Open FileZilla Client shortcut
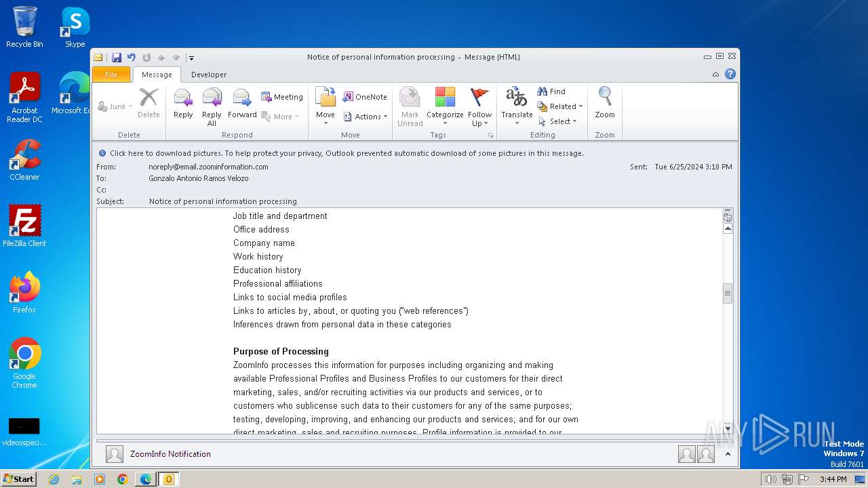868x488 pixels. point(24,226)
